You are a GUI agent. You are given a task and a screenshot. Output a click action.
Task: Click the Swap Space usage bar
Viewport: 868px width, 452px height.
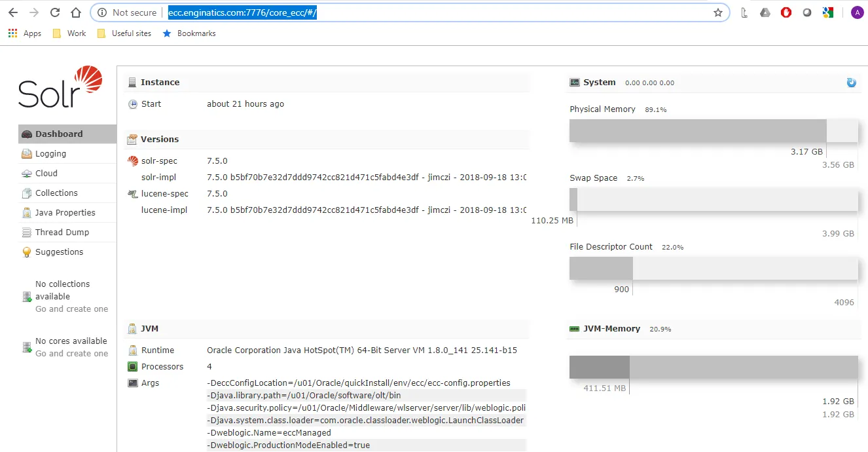click(714, 200)
